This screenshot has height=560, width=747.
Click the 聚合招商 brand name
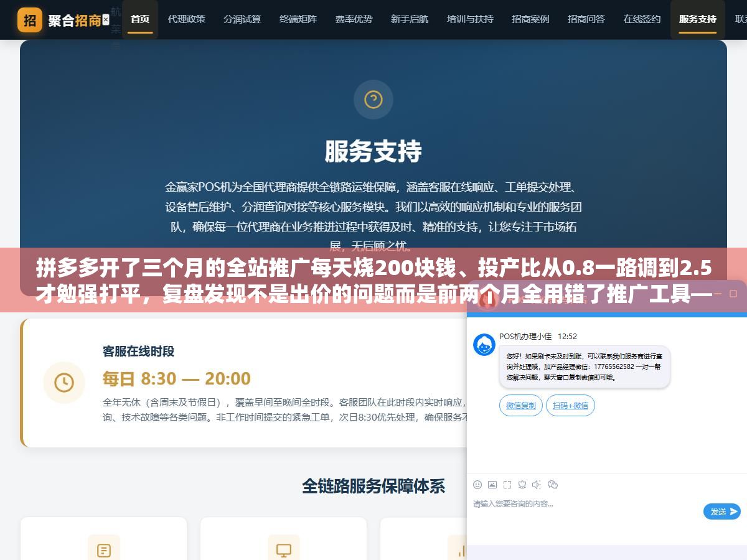[x=74, y=21]
